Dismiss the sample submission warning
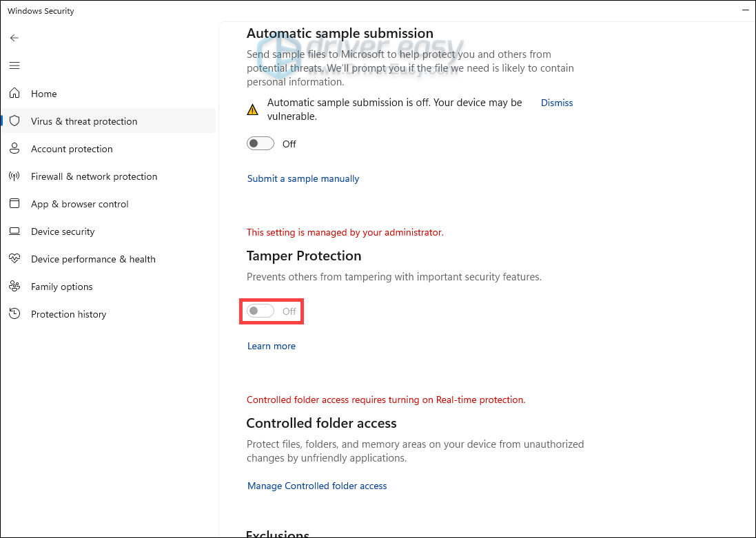 click(557, 103)
